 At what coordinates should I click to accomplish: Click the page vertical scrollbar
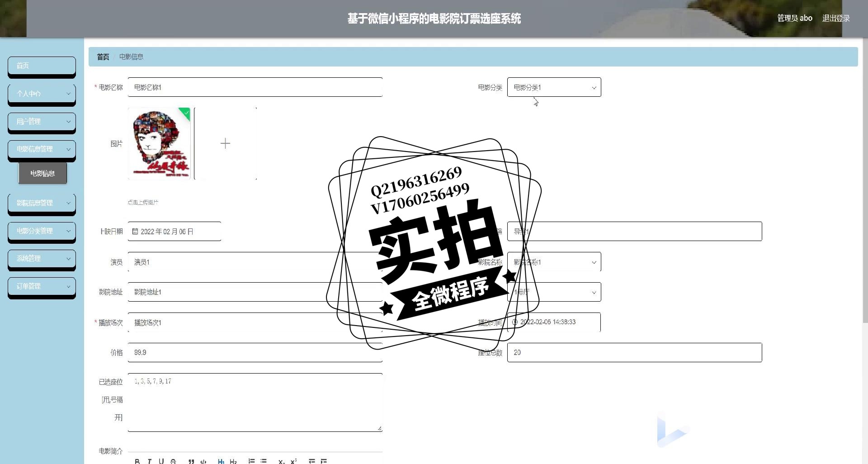[x=865, y=181]
